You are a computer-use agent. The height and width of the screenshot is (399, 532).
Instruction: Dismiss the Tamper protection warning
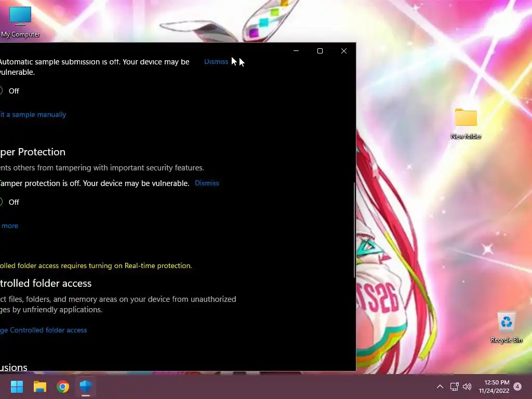(x=207, y=183)
